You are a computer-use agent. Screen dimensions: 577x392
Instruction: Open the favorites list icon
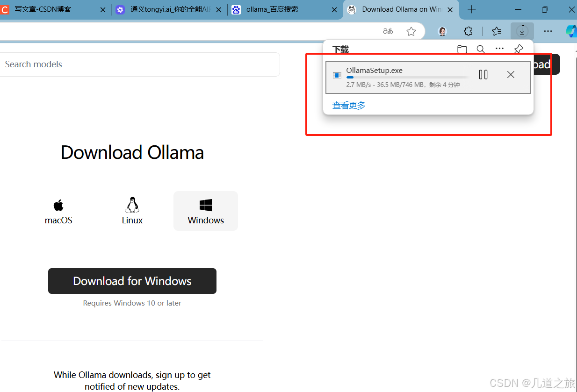click(497, 31)
